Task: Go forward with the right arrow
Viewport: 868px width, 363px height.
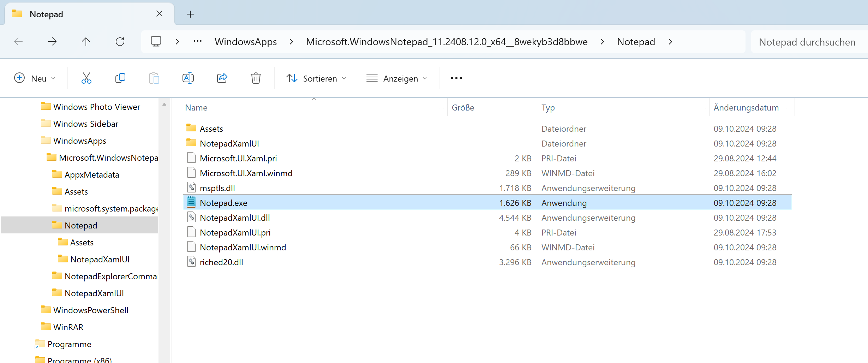Action: pos(52,42)
